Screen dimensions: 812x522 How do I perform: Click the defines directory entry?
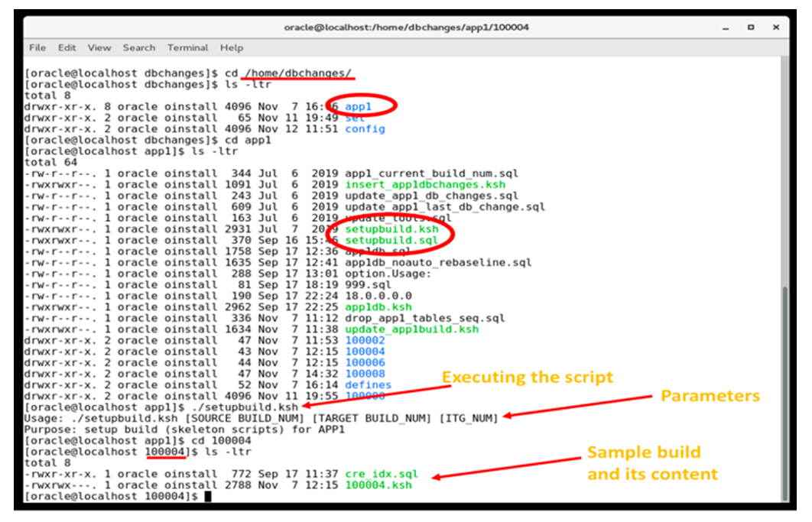[368, 384]
